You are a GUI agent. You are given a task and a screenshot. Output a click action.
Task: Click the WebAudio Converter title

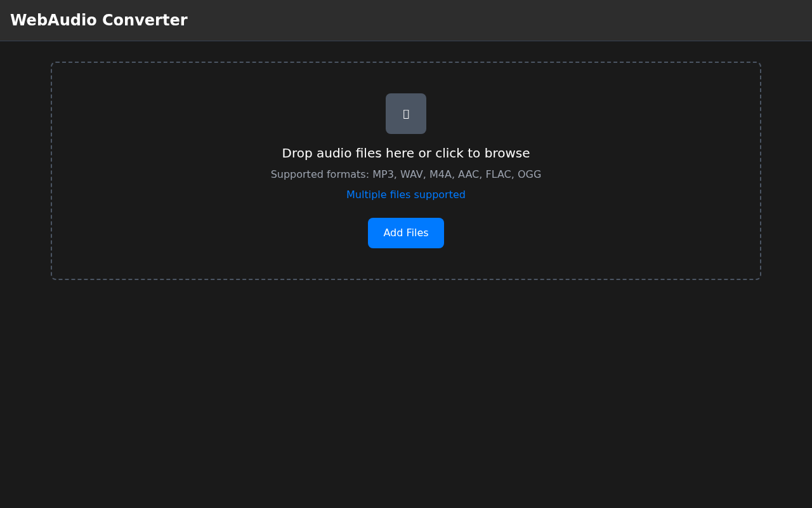point(99,20)
